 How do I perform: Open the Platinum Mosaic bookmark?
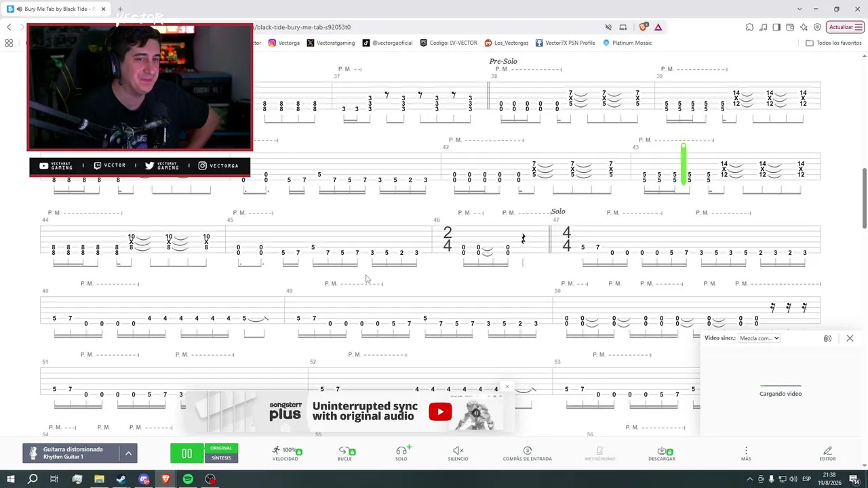[x=627, y=43]
